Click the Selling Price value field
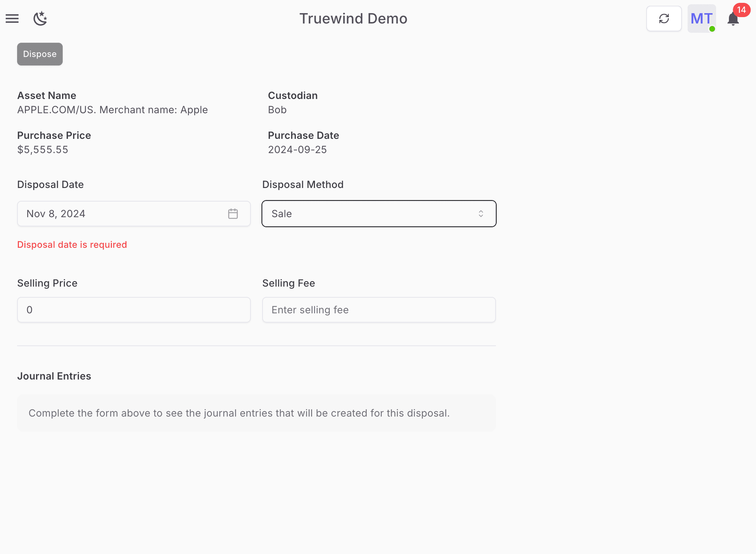 coord(134,309)
